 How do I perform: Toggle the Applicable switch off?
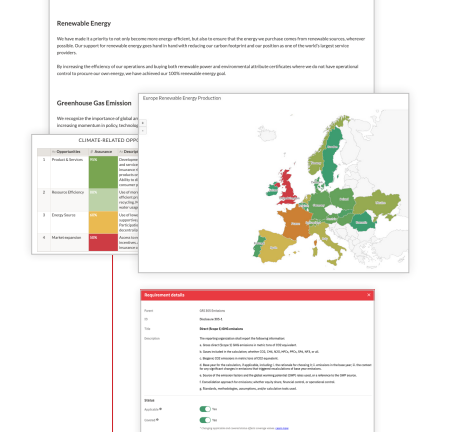(205, 409)
